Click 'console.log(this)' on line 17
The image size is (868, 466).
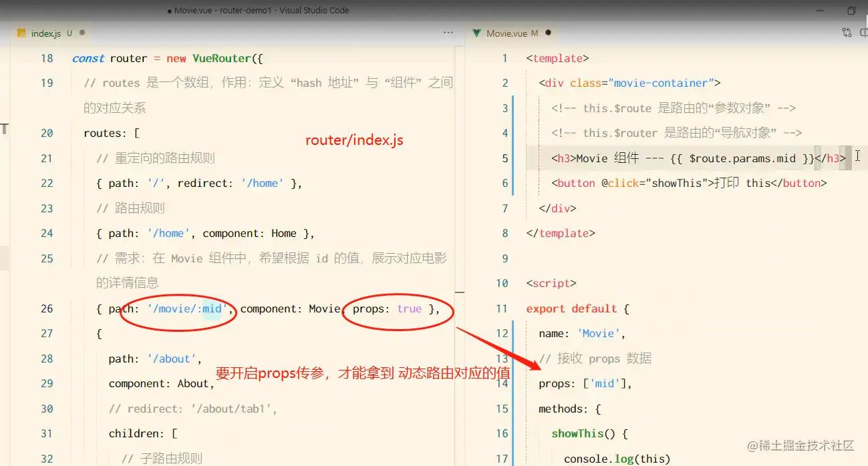(617, 459)
